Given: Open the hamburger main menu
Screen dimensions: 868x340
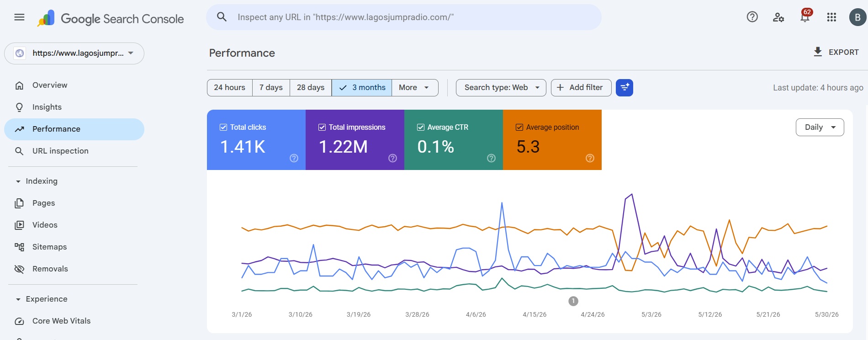Looking at the screenshot, I should tap(19, 17).
